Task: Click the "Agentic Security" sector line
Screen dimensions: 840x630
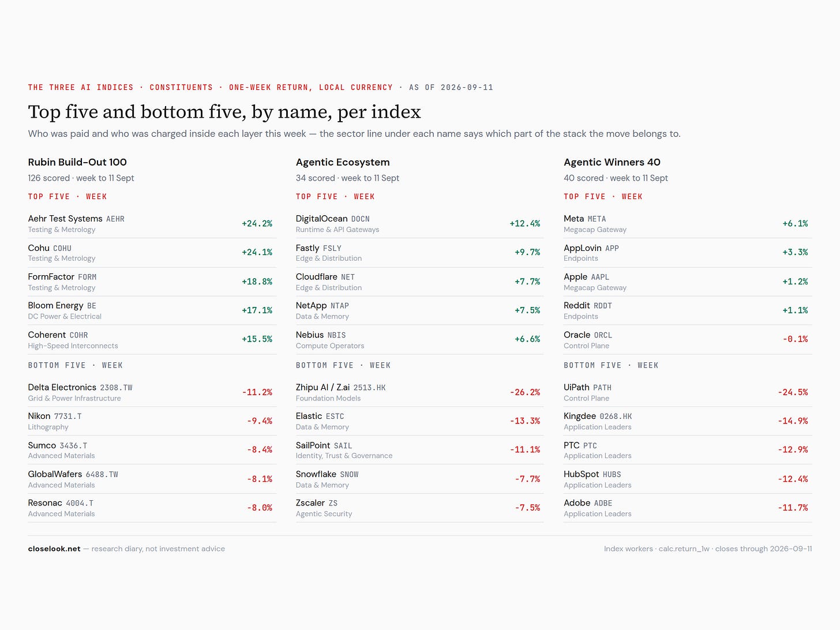Action: (324, 513)
